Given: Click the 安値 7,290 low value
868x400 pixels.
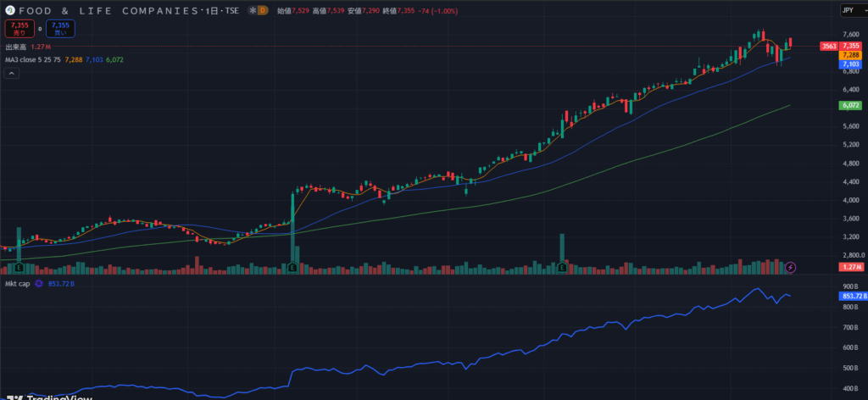Looking at the screenshot, I should [x=364, y=11].
